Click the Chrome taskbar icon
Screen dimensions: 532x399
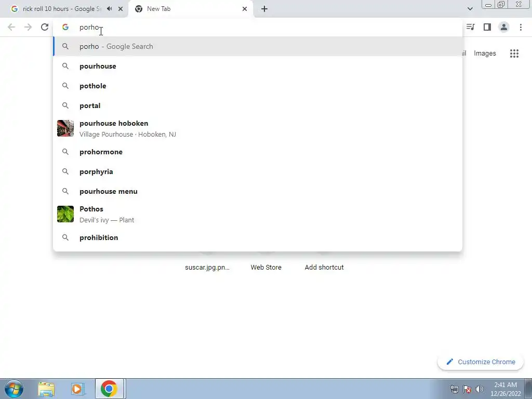click(x=109, y=389)
